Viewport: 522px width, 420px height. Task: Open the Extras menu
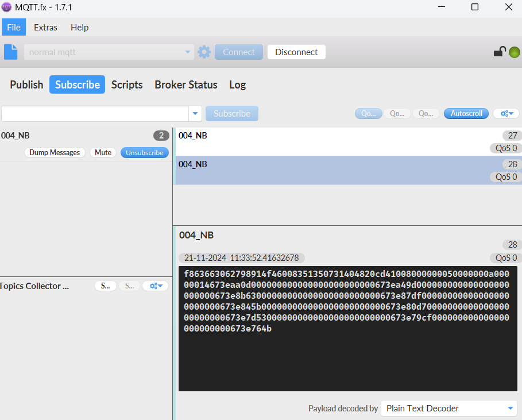[x=45, y=28]
